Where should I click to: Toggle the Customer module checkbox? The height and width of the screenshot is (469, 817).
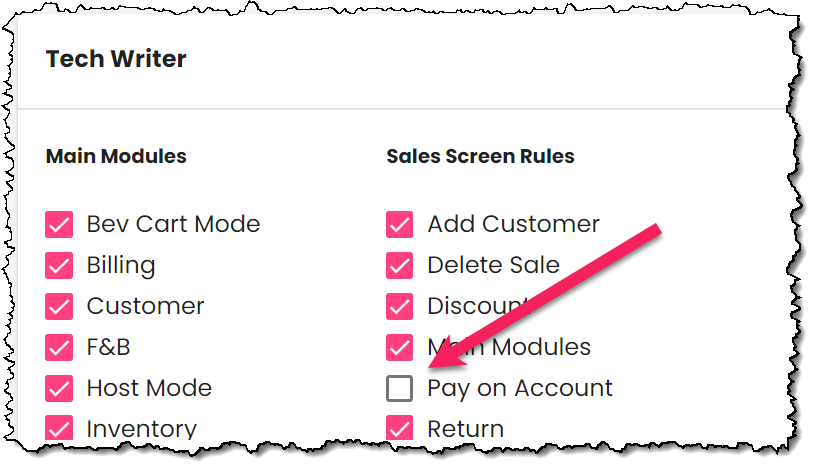click(60, 306)
